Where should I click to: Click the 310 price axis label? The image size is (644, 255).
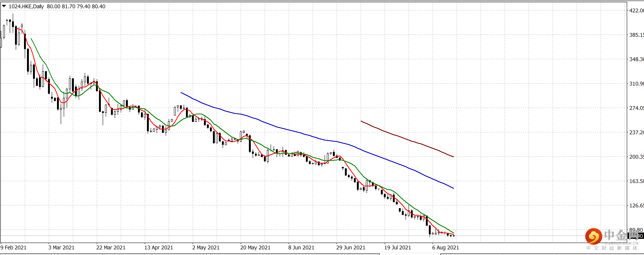click(x=637, y=84)
